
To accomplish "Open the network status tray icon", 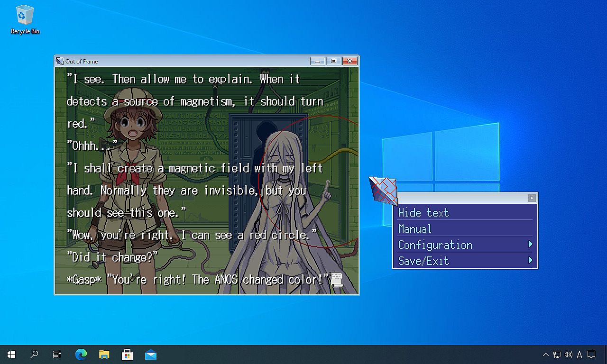I will (x=557, y=355).
